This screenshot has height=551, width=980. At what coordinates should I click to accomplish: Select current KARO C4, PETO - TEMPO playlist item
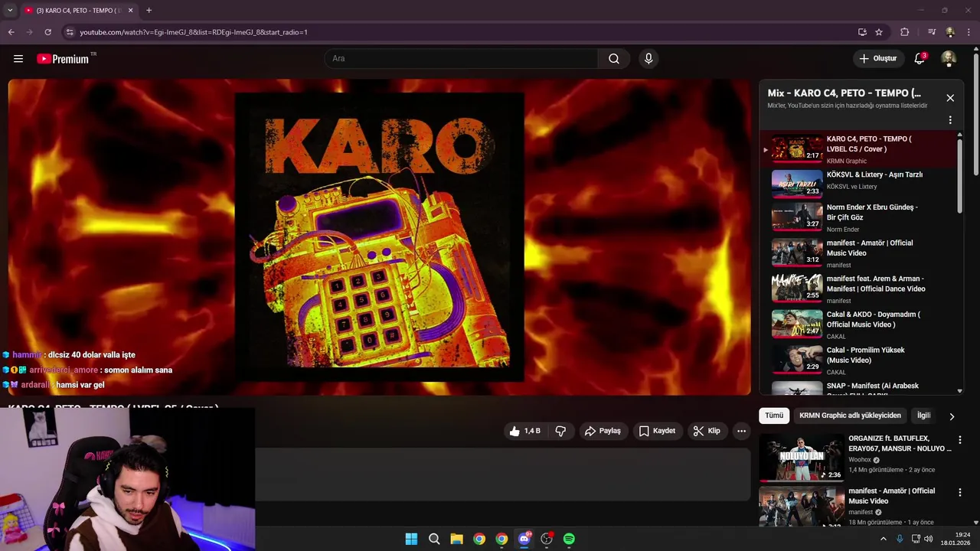pos(857,149)
